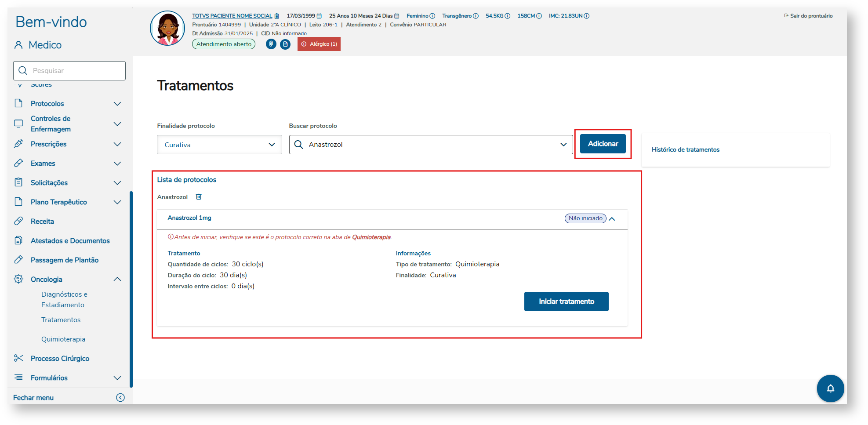Show info icon next to IMC value
This screenshot has height=425, width=868.
587,16
